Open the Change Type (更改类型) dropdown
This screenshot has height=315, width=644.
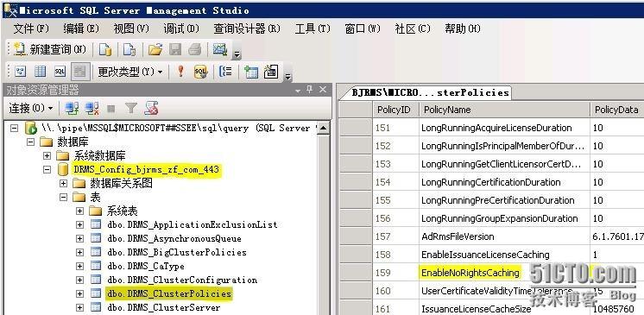click(x=130, y=72)
